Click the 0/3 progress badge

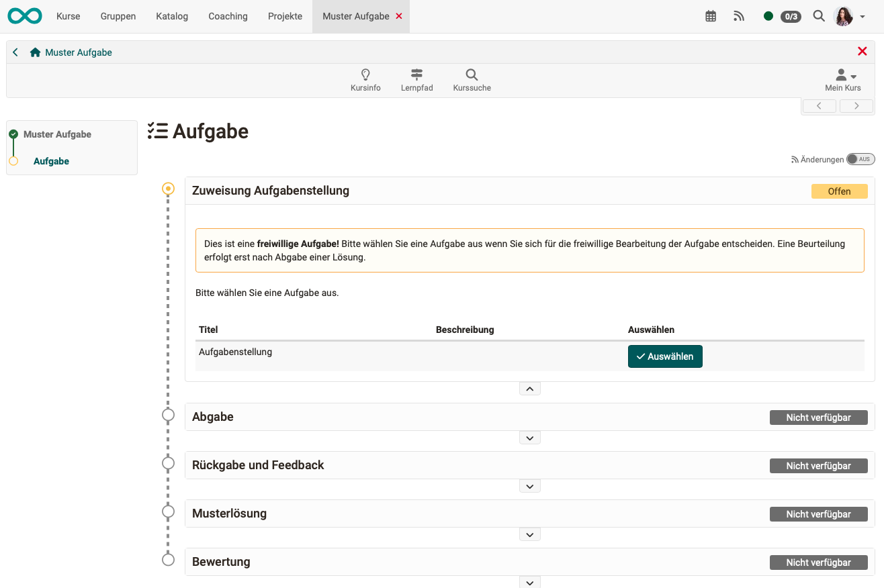790,16
